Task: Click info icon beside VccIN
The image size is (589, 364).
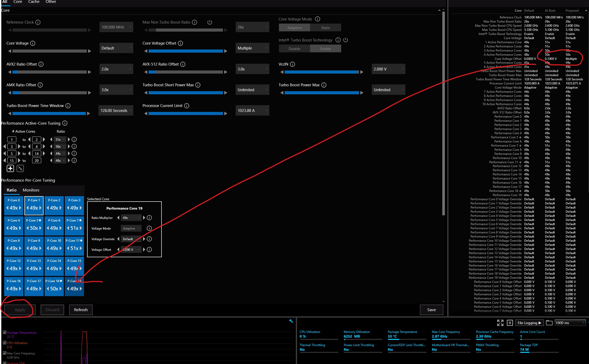Action: tap(292, 64)
